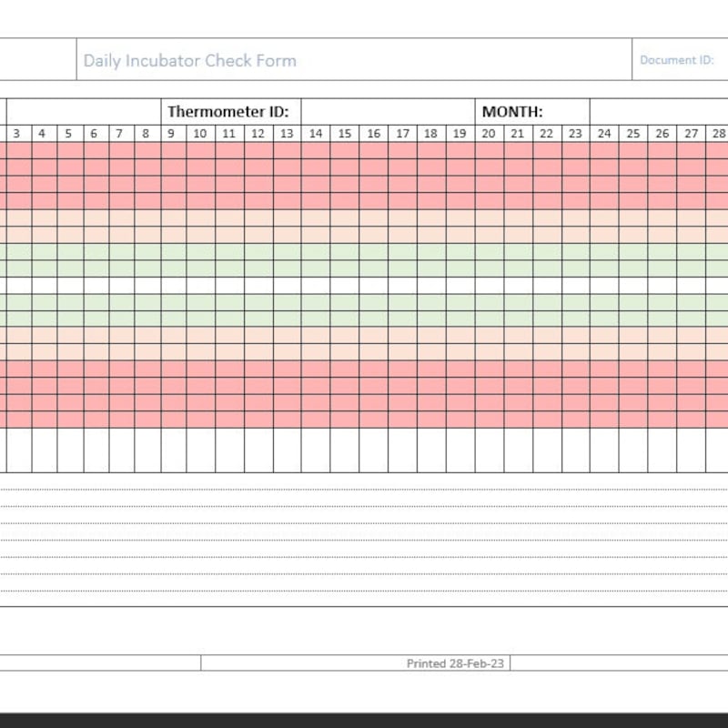Click the Printed 28-Feb-23 footer cell

[x=455, y=663]
